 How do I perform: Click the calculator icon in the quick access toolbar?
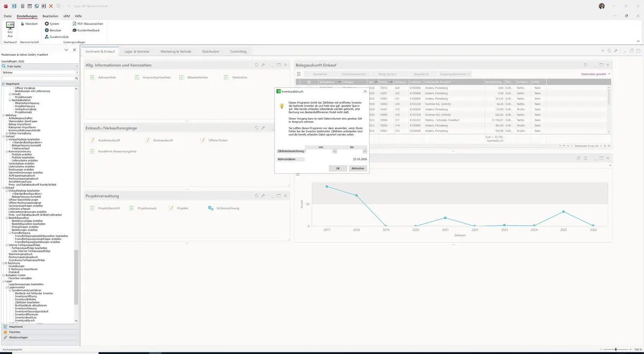tap(22, 6)
